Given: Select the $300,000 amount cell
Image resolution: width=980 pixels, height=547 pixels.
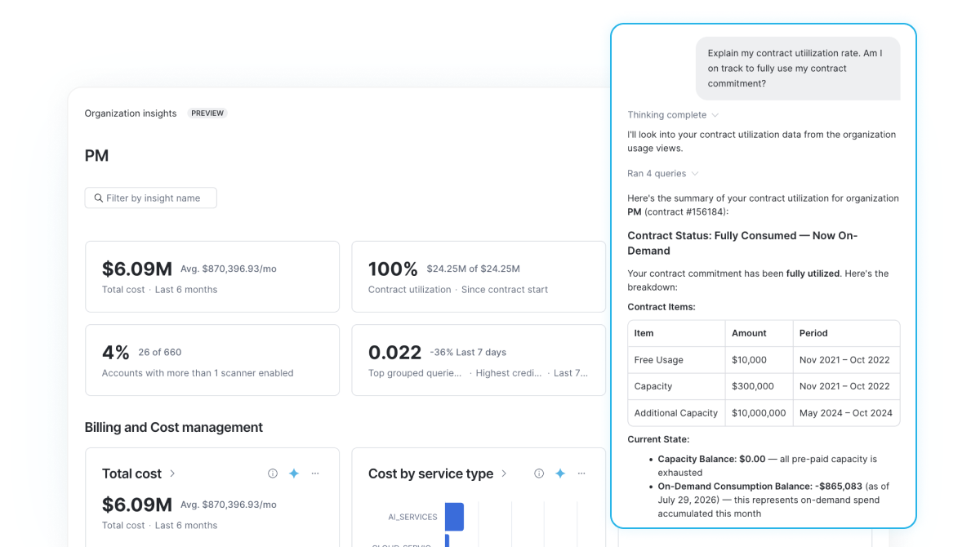Looking at the screenshot, I should 759,386.
